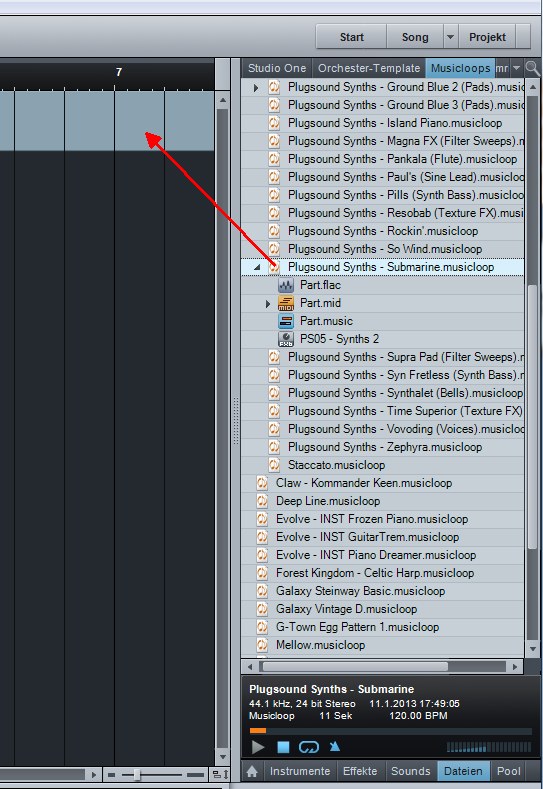Click arrangement vertical scrollbar down arrow
This screenshot has width=543, height=789.
click(222, 757)
